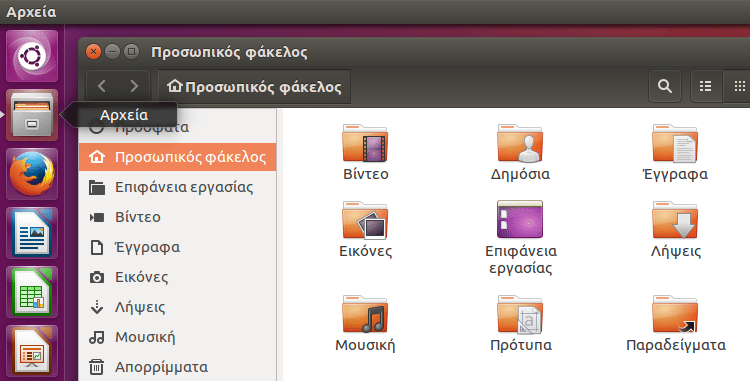Open Εικόνες in the sidebar
This screenshot has height=381, width=750.
click(177, 277)
